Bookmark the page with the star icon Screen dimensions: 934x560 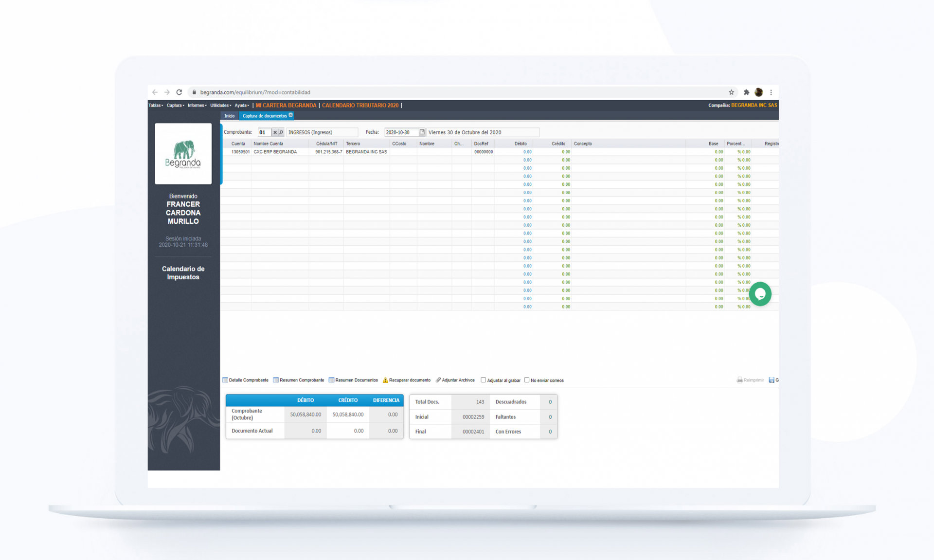(731, 92)
